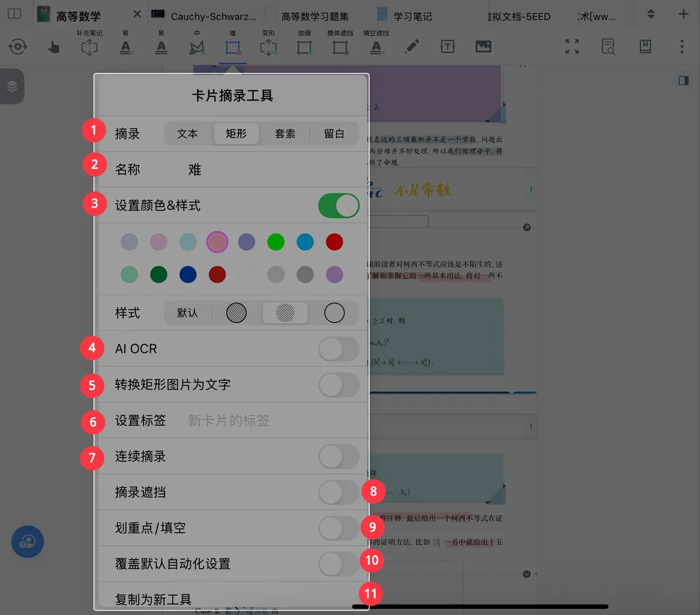Switch to the Cauchy-Schwarz tab
The width and height of the screenshot is (700, 615).
tap(204, 16)
